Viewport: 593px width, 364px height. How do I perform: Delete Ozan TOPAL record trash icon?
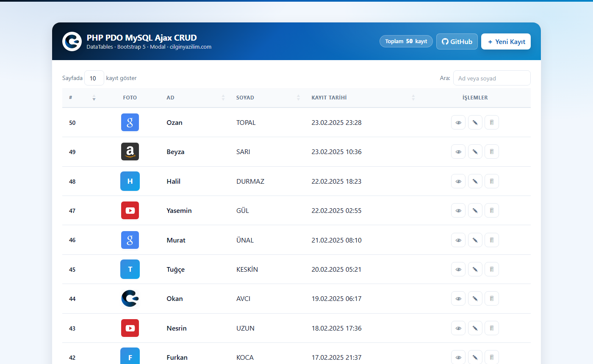[492, 122]
